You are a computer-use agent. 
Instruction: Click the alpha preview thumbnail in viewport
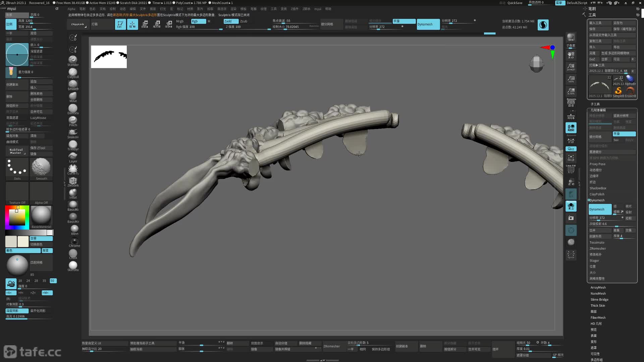tap(109, 57)
